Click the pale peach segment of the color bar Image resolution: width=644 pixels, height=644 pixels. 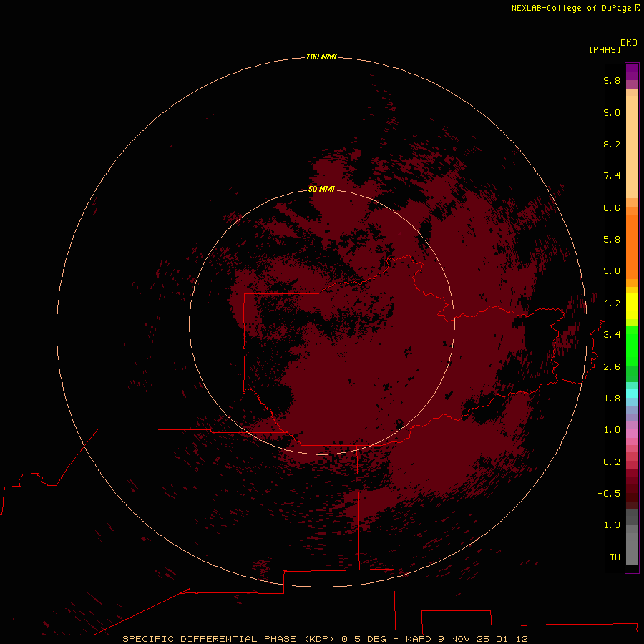[x=632, y=147]
